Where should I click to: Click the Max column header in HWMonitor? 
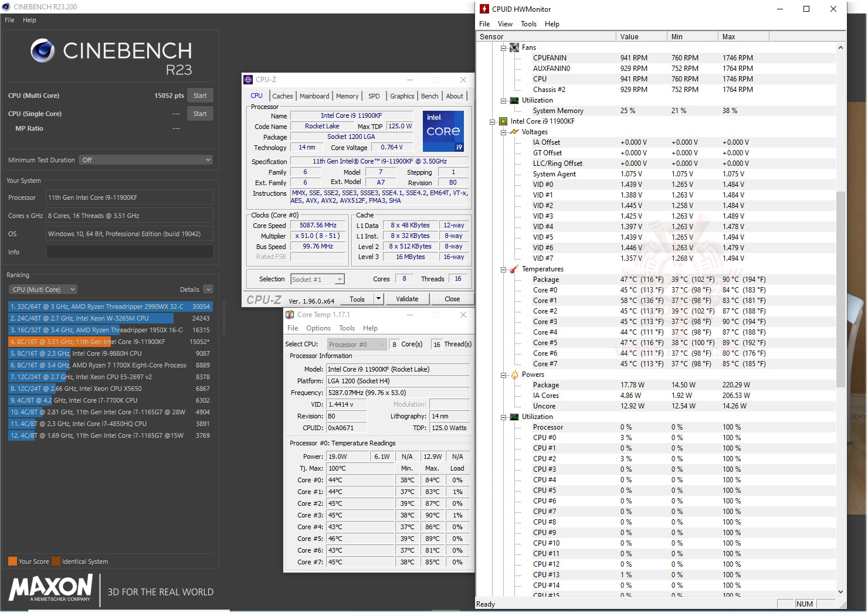click(x=743, y=36)
